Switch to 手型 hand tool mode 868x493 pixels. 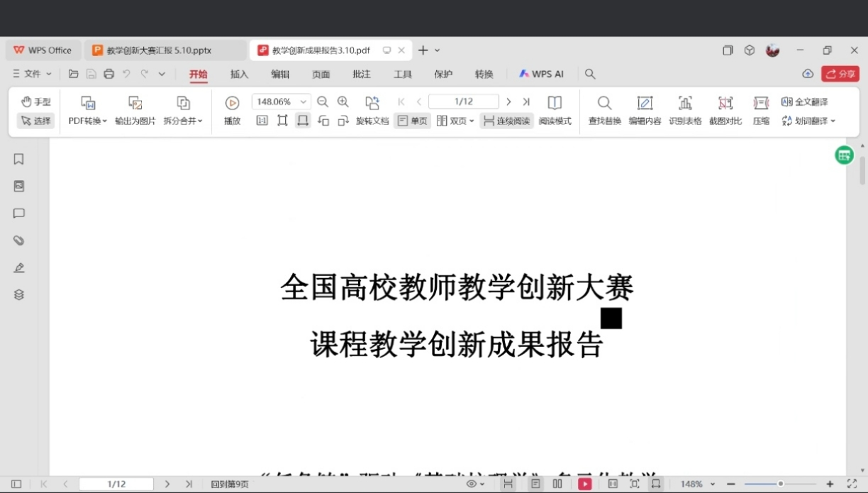click(x=35, y=102)
